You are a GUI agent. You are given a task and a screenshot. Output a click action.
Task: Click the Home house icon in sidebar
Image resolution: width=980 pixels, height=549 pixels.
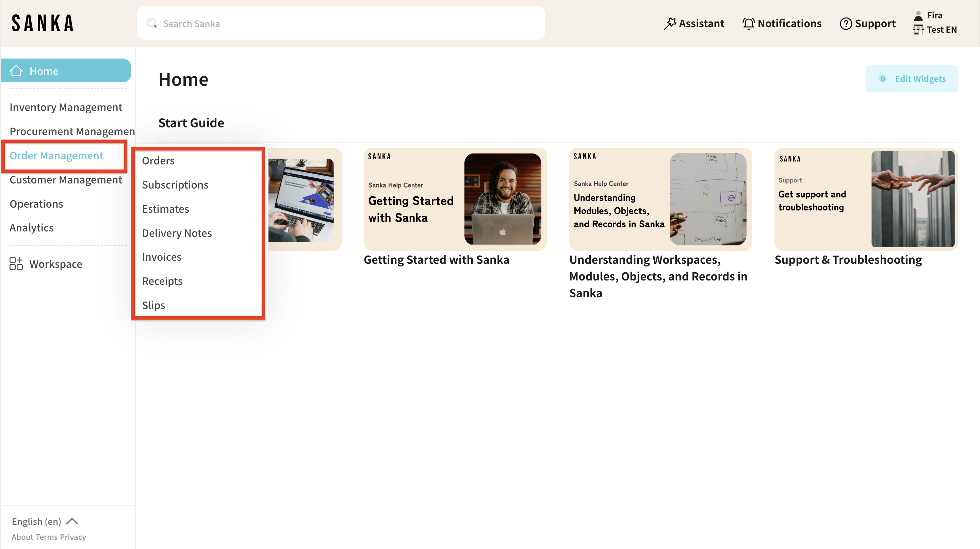(x=16, y=71)
